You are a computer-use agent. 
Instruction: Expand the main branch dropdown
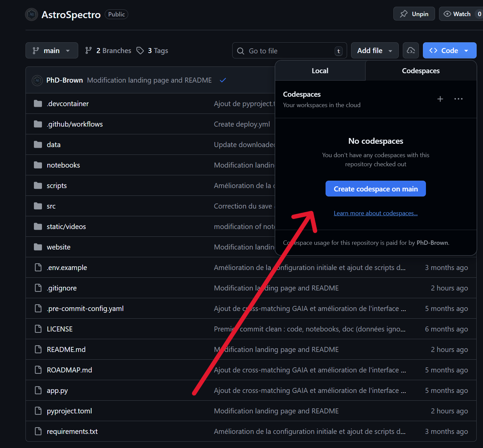52,51
